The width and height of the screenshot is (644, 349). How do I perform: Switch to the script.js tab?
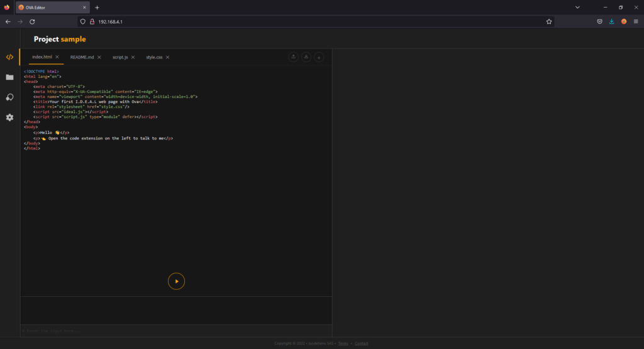120,57
